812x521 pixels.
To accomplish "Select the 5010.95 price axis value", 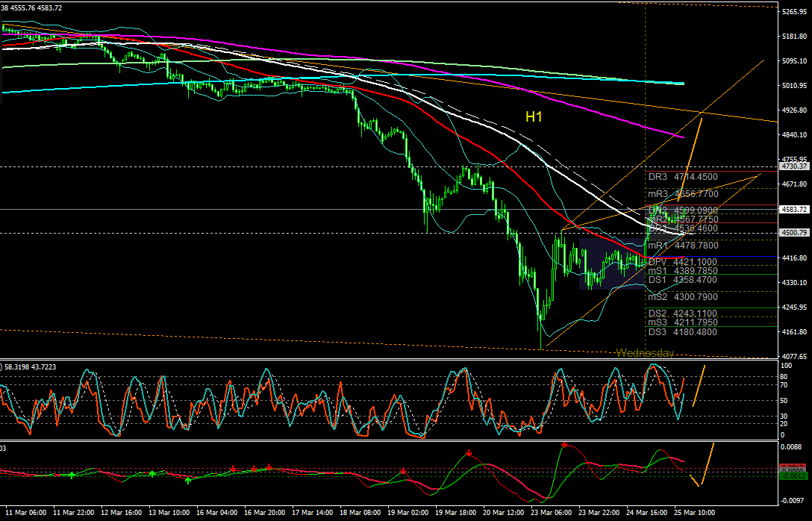I will [794, 85].
